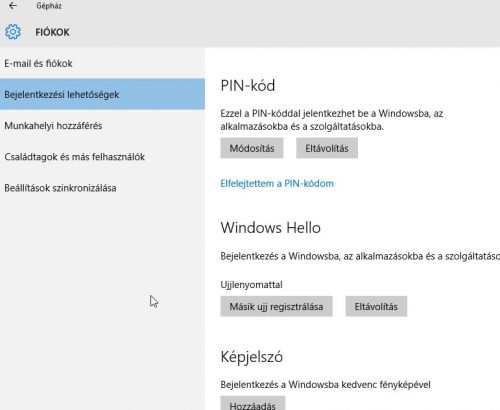Select Bejelentkezési lehetőségek in sidebar

click(102, 94)
